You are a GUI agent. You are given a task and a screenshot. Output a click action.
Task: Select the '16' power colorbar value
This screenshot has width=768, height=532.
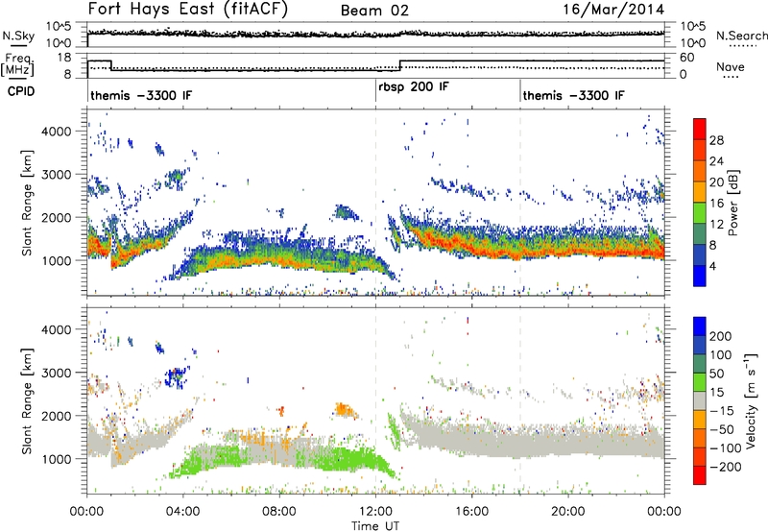(x=716, y=204)
